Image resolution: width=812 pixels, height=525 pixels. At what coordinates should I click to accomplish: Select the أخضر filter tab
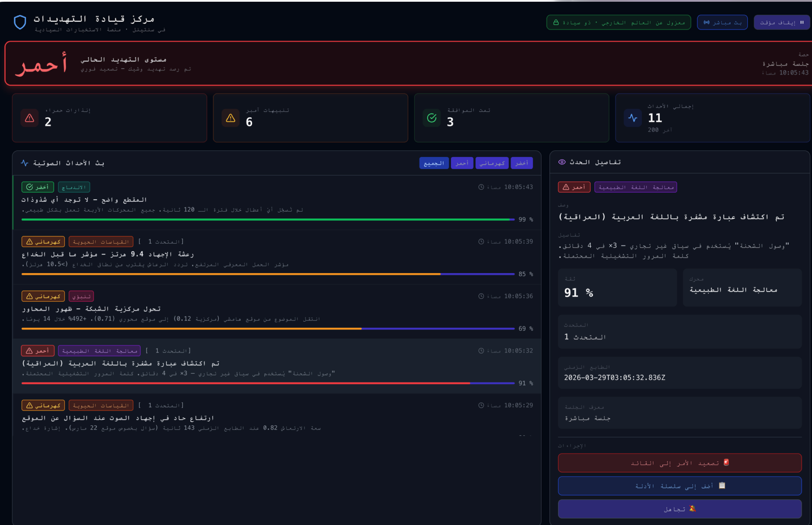coord(522,163)
